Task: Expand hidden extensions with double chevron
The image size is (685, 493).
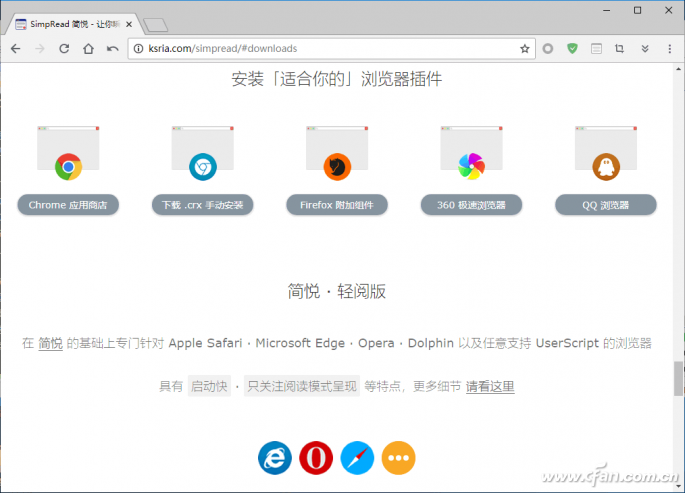Action: [645, 48]
